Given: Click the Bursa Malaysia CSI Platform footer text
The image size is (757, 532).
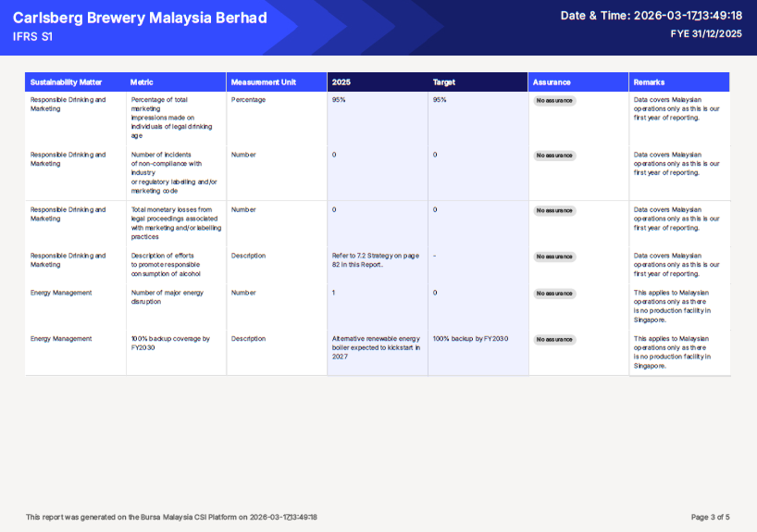Looking at the screenshot, I should pos(171,517).
